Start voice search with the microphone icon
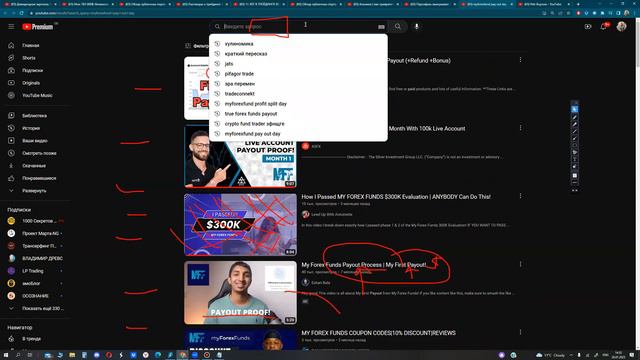This screenshot has height=360, width=640. point(416,27)
